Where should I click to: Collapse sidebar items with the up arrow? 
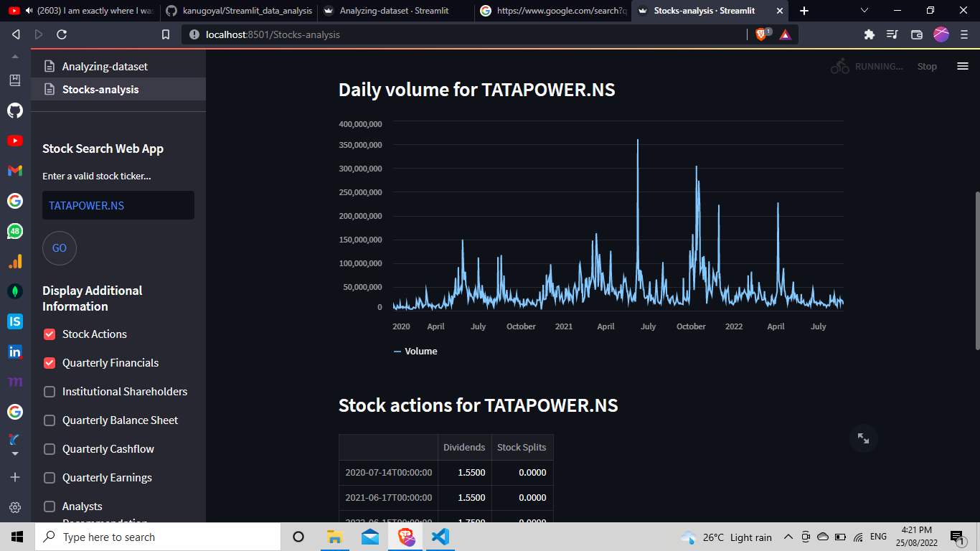(15, 56)
